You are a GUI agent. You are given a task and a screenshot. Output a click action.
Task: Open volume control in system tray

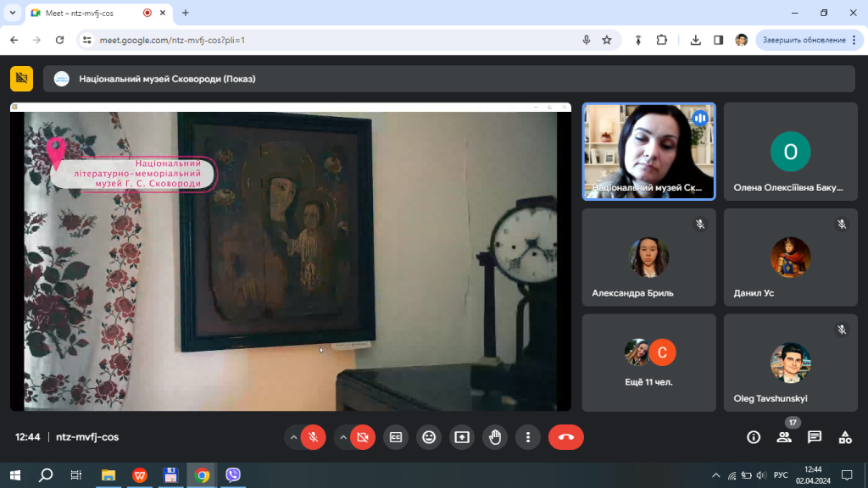coord(762,475)
